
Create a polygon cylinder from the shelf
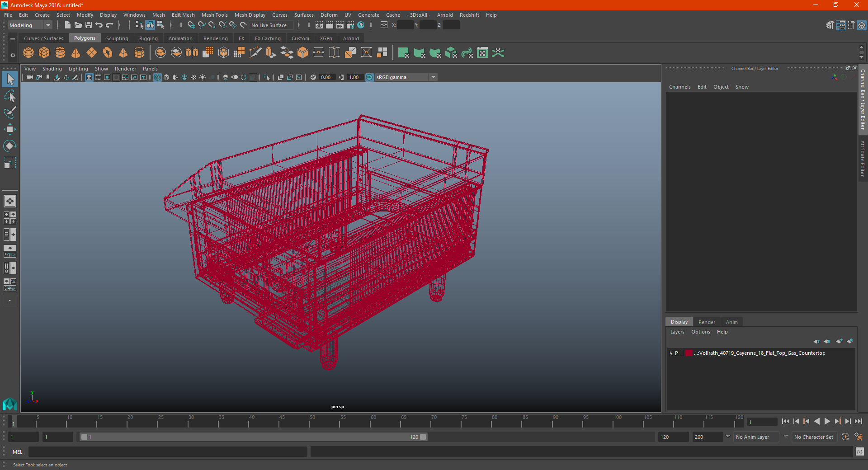(x=60, y=53)
